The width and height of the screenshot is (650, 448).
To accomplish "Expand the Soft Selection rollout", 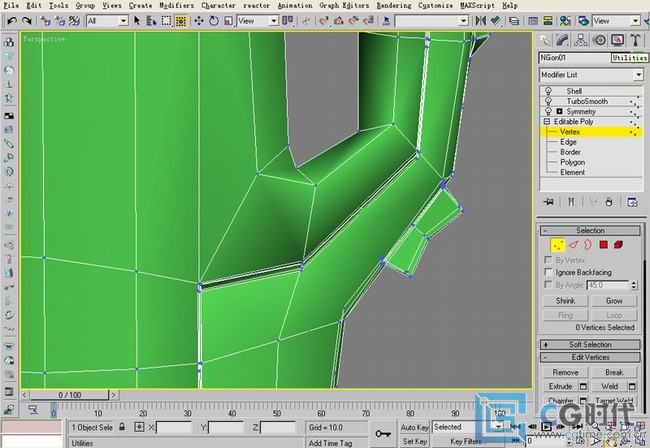I will point(590,344).
